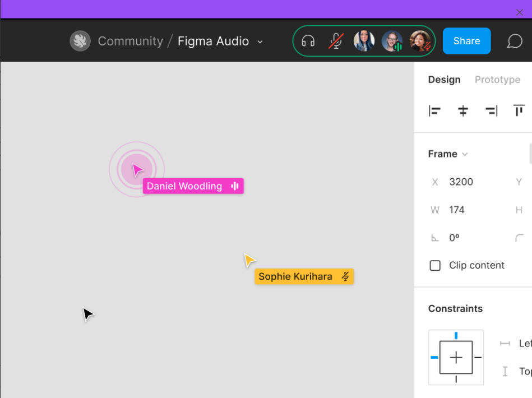Select the speaking participant avatar with glasses
The width and height of the screenshot is (532, 398).
coord(392,41)
